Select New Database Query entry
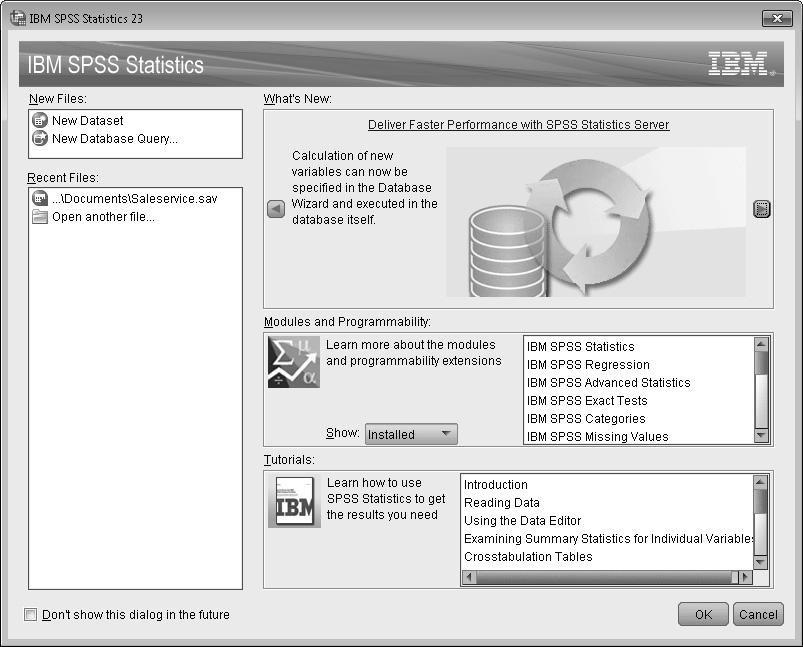803x647 pixels. (x=115, y=138)
